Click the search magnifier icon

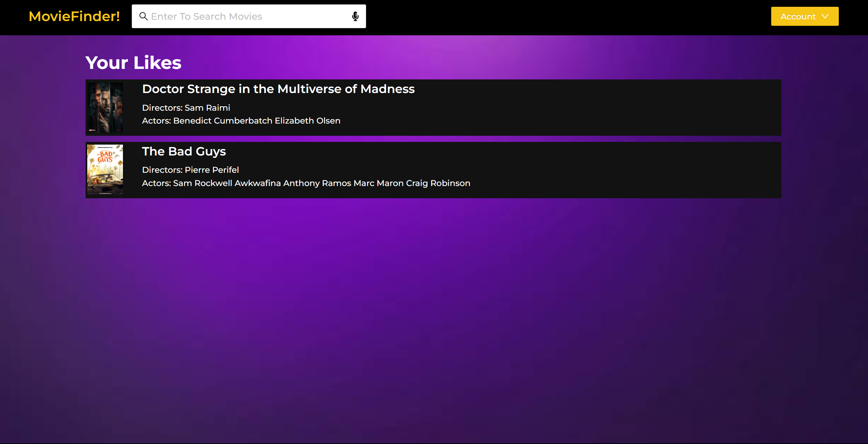point(143,16)
